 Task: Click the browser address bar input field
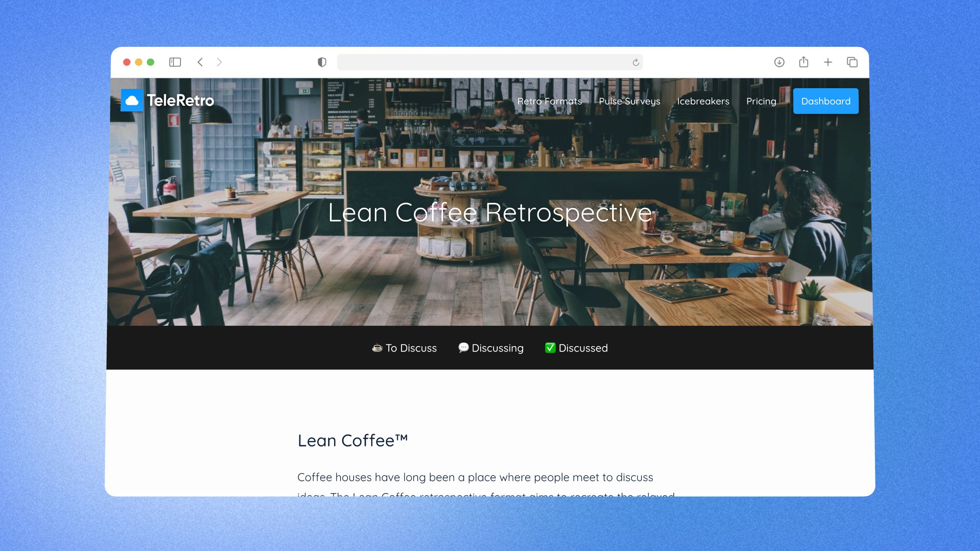pos(489,62)
